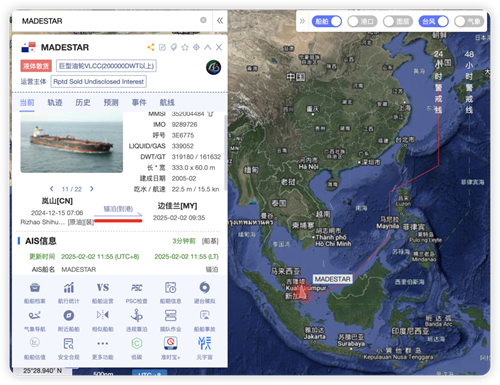
Task: Collapse the side panel with double-left arrows
Action: 220,21
